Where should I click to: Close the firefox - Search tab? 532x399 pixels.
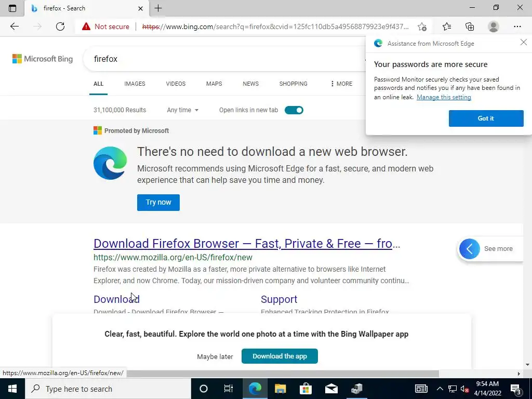[x=140, y=8]
